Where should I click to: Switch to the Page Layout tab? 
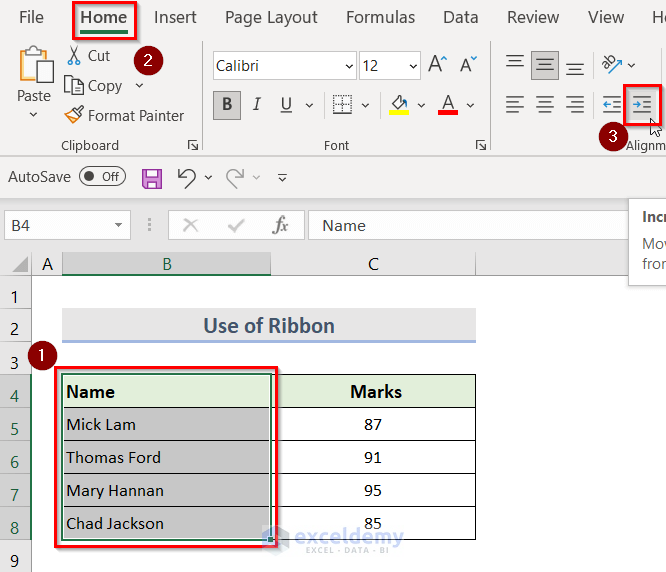271,17
